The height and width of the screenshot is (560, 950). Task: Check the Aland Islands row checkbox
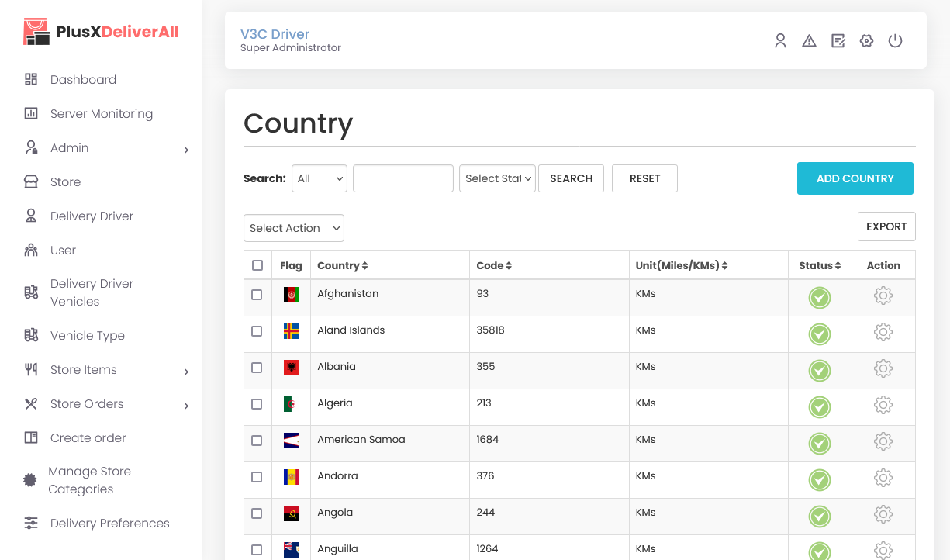pyautogui.click(x=257, y=331)
